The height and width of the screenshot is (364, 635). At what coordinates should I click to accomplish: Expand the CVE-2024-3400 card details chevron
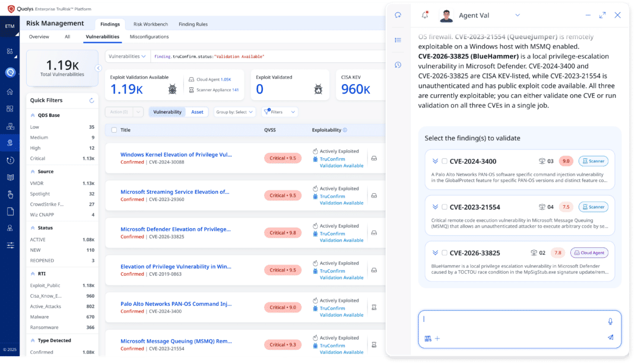point(435,161)
